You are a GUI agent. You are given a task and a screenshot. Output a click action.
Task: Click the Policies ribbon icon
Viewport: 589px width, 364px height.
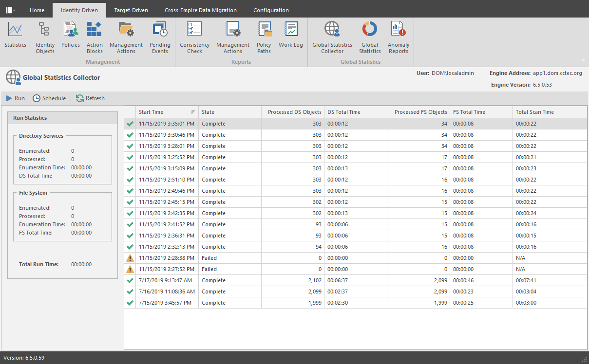pos(71,35)
